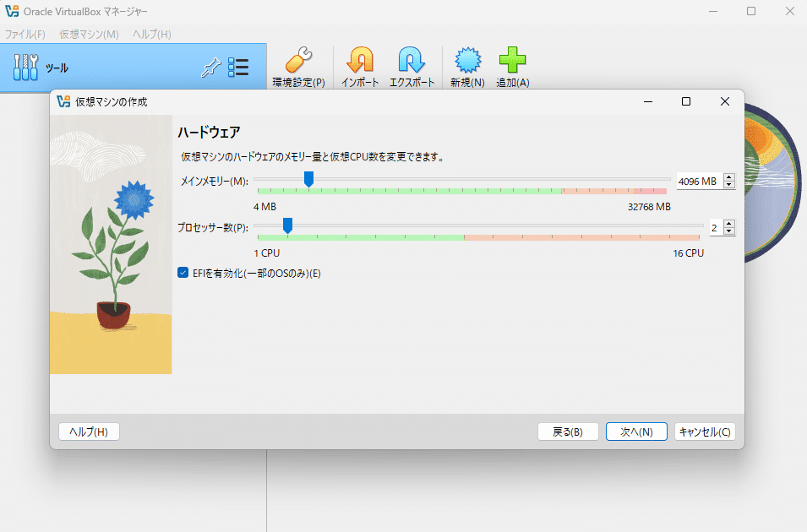This screenshot has height=532, width=807.
Task: Click the メインメモリー slider handle
Action: (308, 179)
